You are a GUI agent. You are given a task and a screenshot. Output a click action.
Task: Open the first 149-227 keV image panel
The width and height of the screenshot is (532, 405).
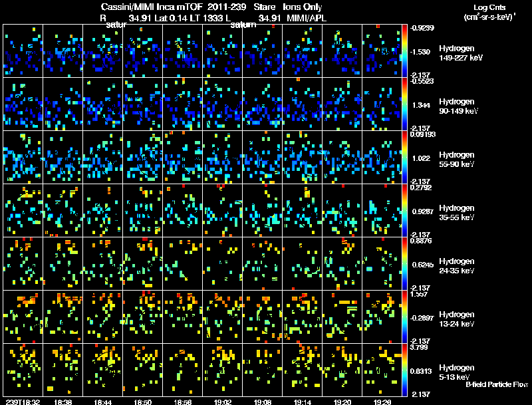point(23,51)
